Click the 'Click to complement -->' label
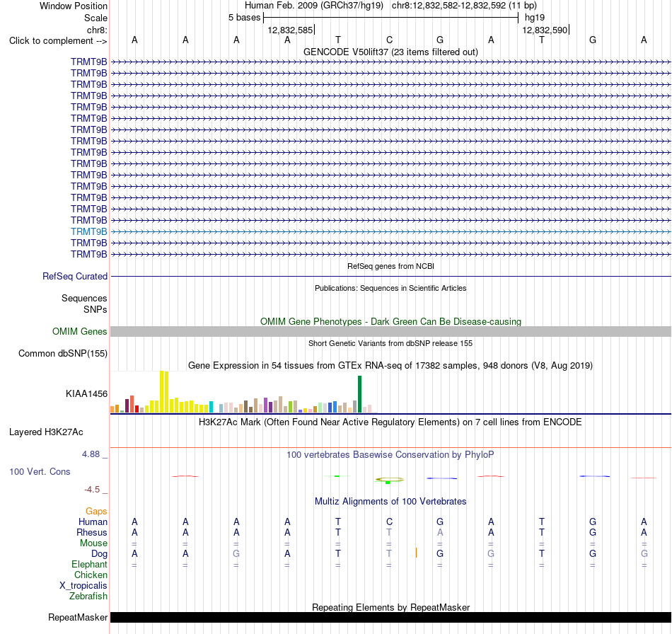This screenshot has height=634, width=672. [x=58, y=41]
